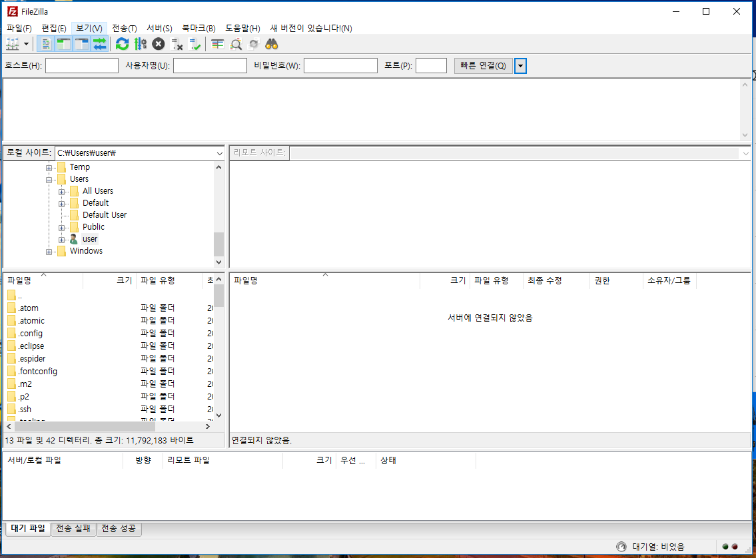
Task: Select the user account folder icon
Action: tap(74, 239)
